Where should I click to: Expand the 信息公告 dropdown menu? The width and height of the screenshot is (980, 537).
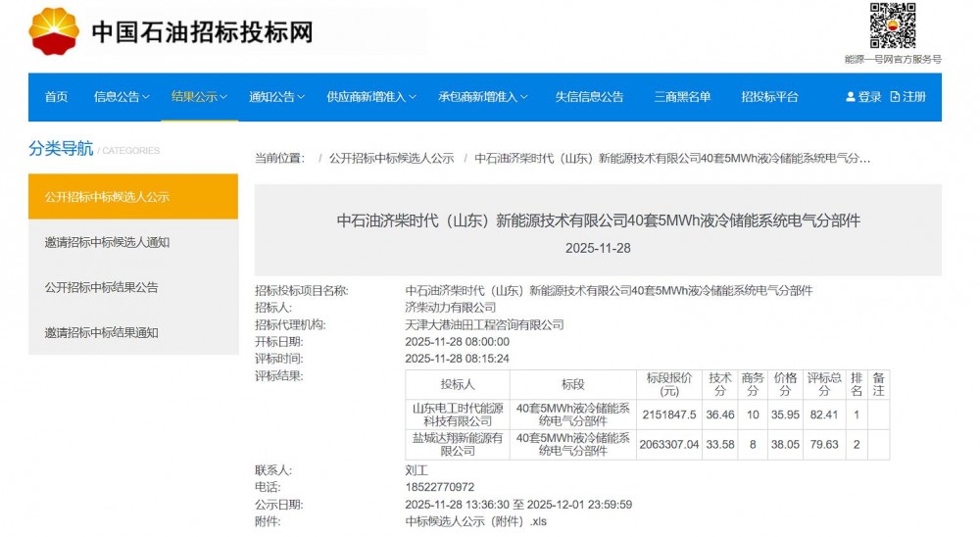(x=122, y=97)
